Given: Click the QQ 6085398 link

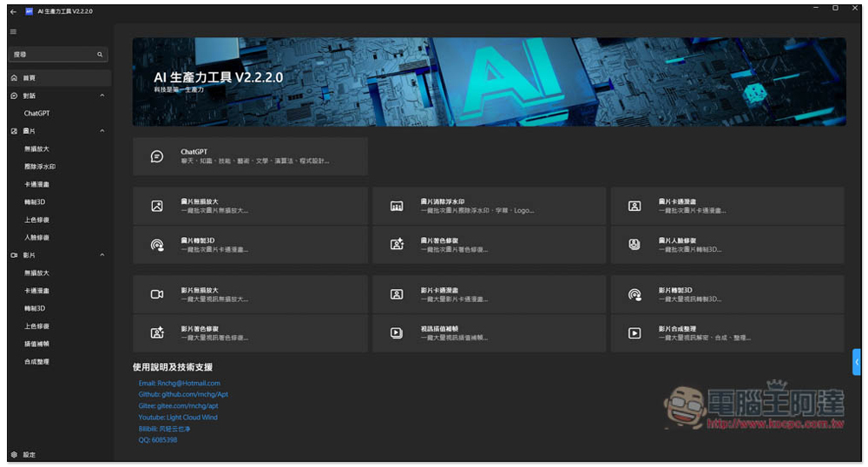Looking at the screenshot, I should pos(158,440).
